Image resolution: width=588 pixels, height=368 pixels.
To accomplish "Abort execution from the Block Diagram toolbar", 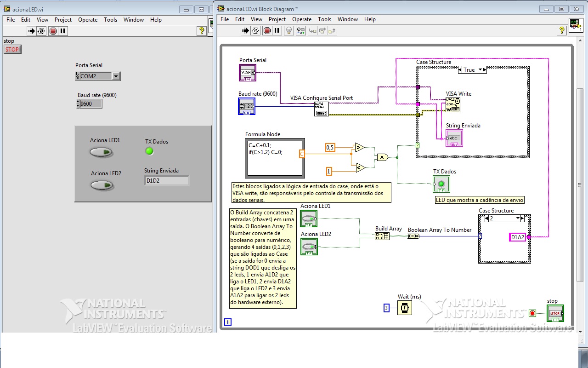I will click(267, 31).
